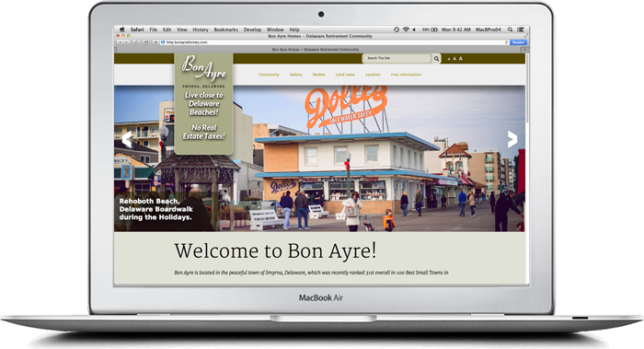Image resolution: width=644 pixels, height=349 pixels.
Task: Open the Free Information nav link
Action: (406, 75)
